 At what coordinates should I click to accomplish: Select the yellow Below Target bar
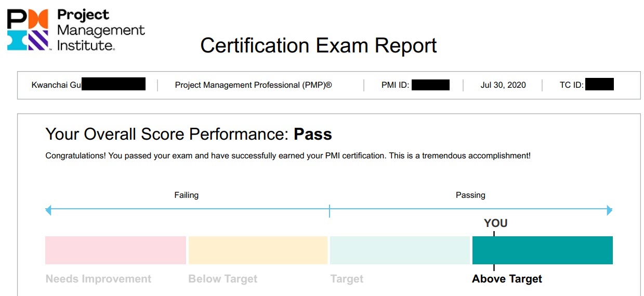258,250
